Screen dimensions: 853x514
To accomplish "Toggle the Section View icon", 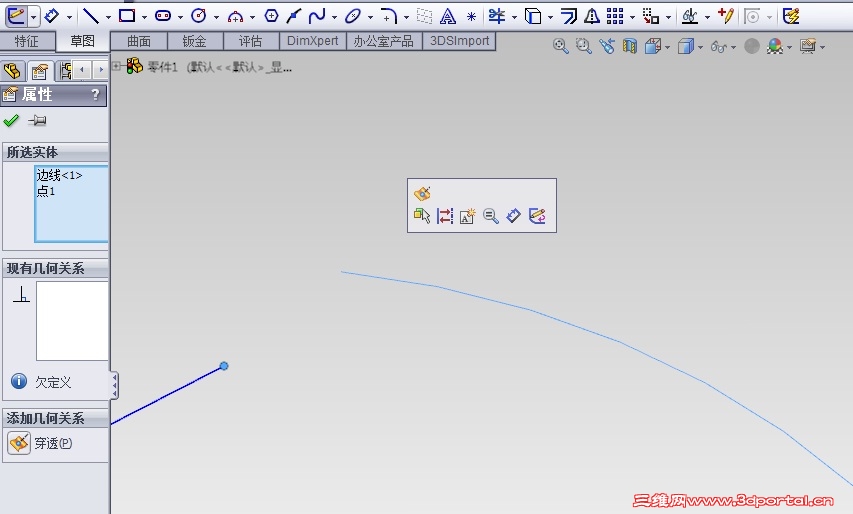I will (629, 46).
